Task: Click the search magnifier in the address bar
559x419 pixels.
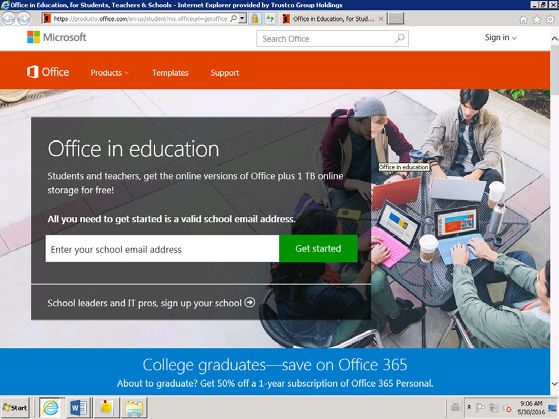Action: tap(233, 19)
